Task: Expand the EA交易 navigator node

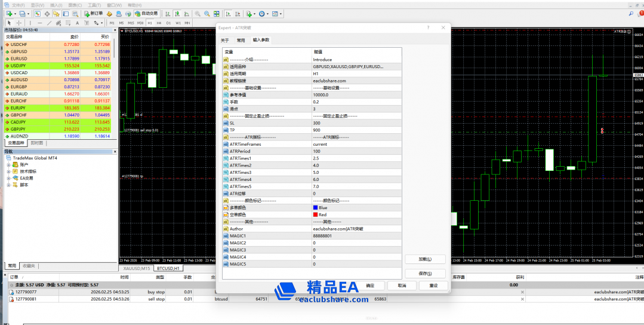Action: pos(9,178)
